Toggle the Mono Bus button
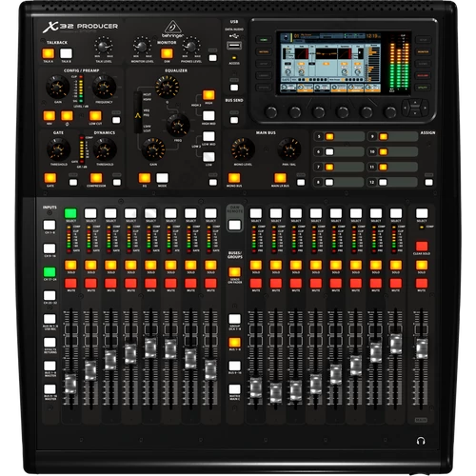Image resolution: width=476 pixels, height=476 pixels. click(x=234, y=178)
